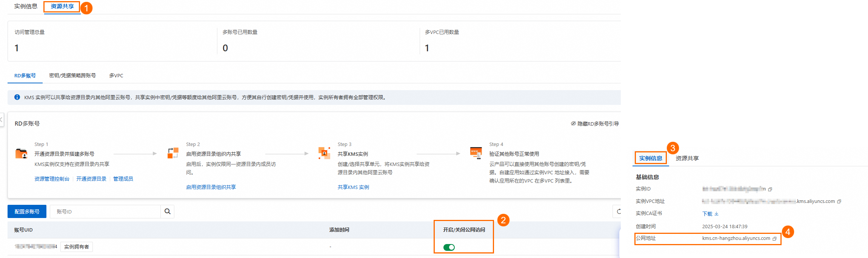Screen dimensions: 868x258
Task: Click the 创建时间 value 2025-03-24 18:47:39
Action: point(725,227)
